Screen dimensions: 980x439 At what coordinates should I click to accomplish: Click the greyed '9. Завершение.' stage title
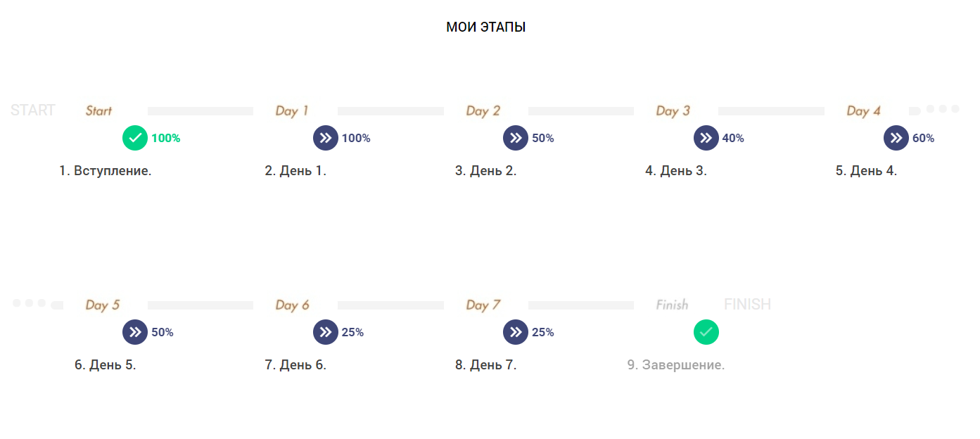(x=676, y=365)
